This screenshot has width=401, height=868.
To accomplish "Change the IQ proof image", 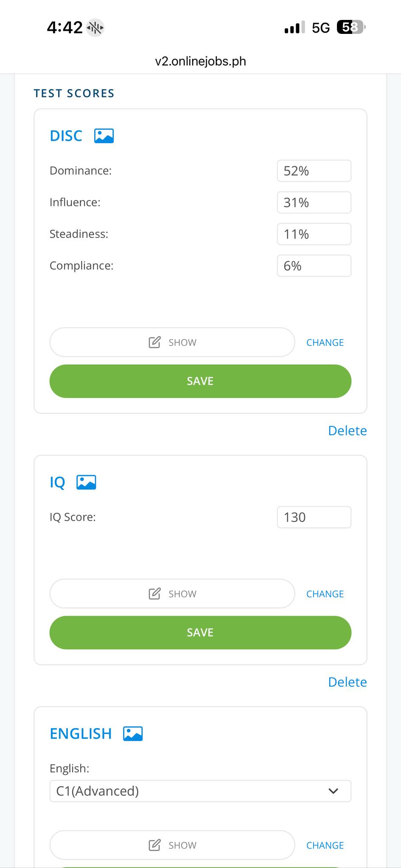I will click(x=325, y=594).
